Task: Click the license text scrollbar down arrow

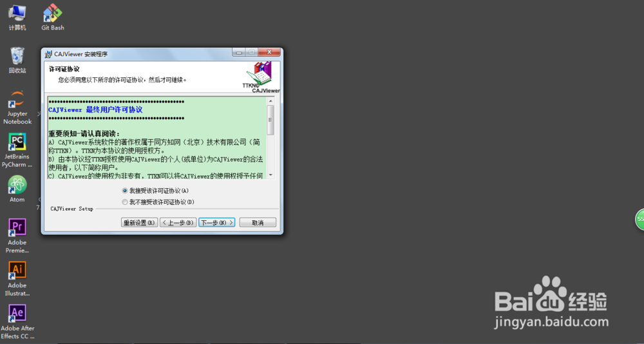Action: [x=270, y=175]
